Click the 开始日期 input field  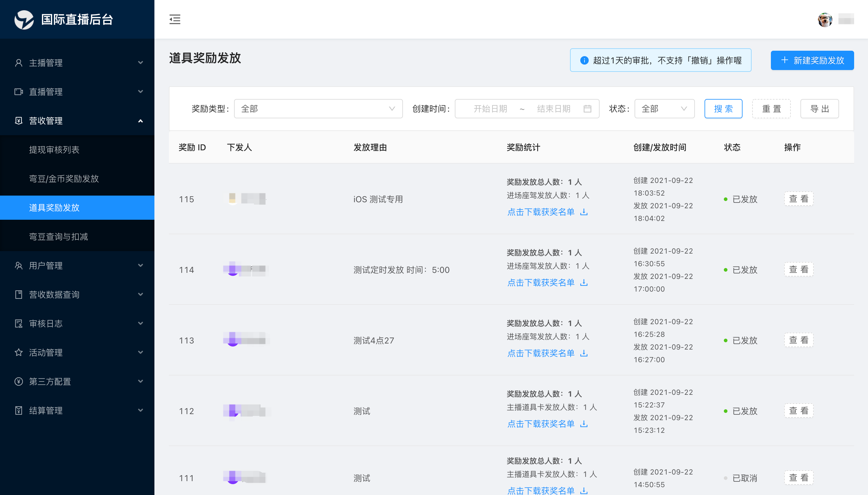[490, 109]
